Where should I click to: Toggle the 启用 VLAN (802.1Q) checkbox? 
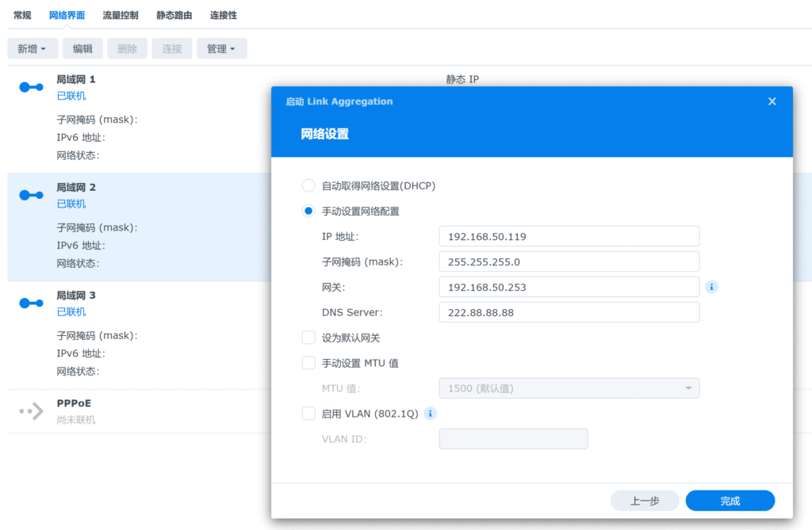(308, 414)
